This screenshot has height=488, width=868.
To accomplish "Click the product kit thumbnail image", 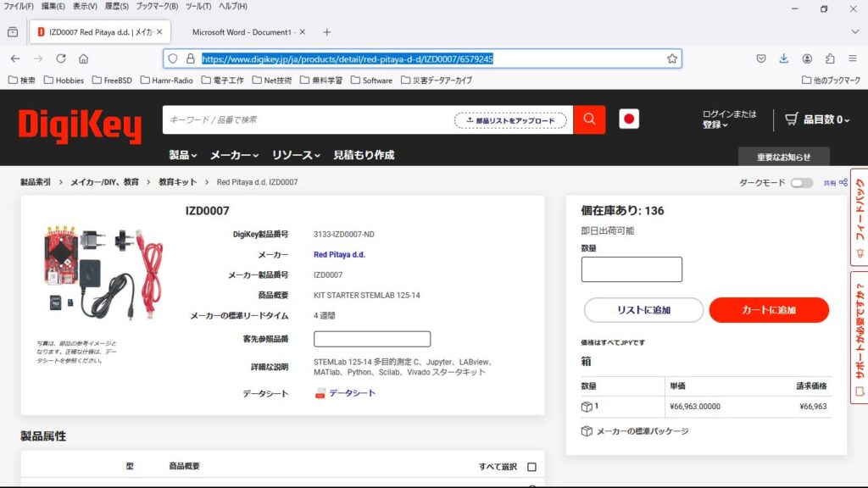I will [103, 273].
